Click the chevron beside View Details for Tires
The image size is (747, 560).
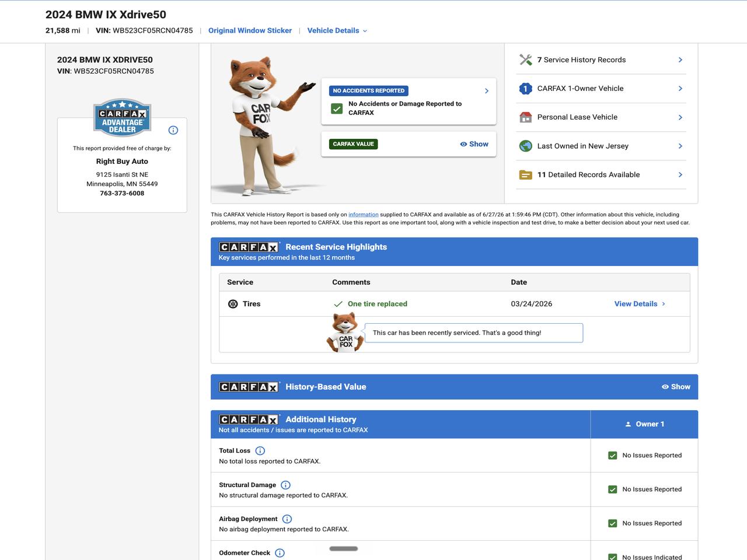664,304
